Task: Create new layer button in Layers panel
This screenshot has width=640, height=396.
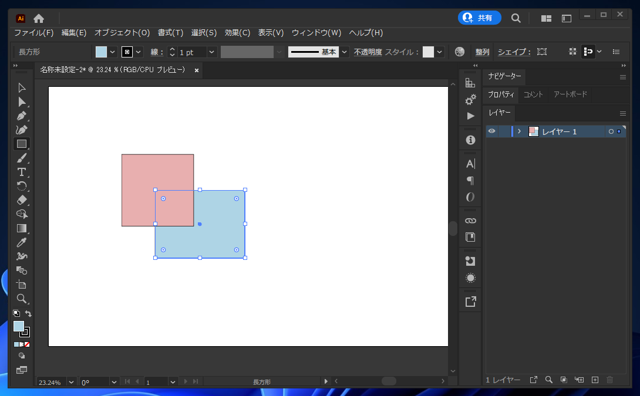Action: coord(595,380)
